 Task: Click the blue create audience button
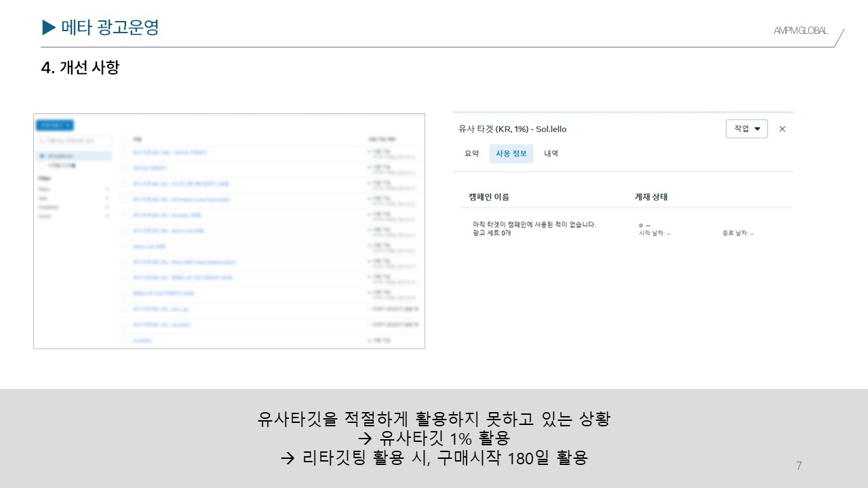pyautogui.click(x=55, y=125)
